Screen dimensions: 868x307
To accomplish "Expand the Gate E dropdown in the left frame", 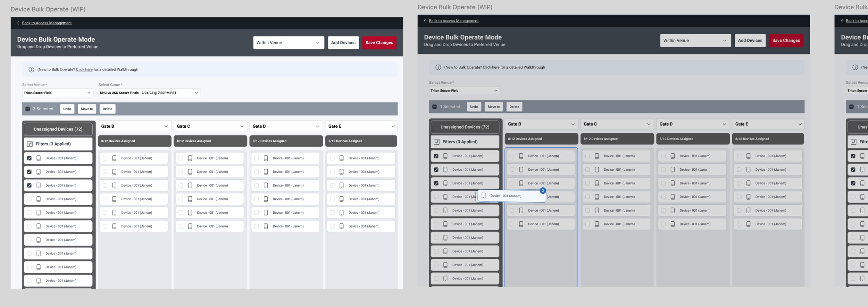I will tap(361, 126).
